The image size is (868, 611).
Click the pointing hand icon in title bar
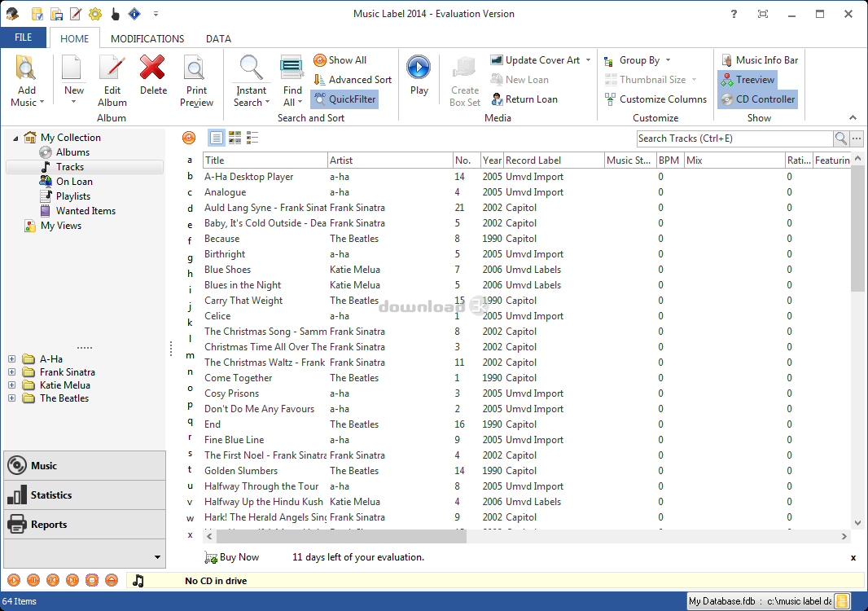coord(115,14)
